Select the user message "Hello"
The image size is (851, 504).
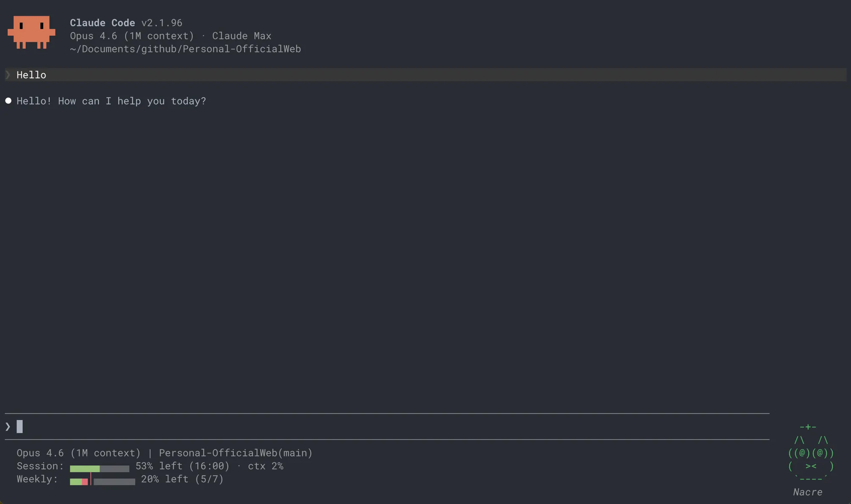[x=31, y=75]
